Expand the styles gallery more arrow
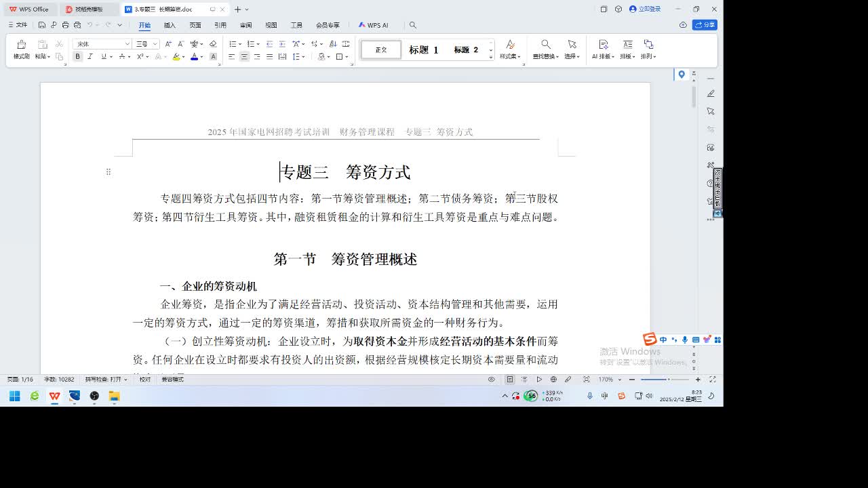The width and height of the screenshot is (868, 488). tap(491, 57)
